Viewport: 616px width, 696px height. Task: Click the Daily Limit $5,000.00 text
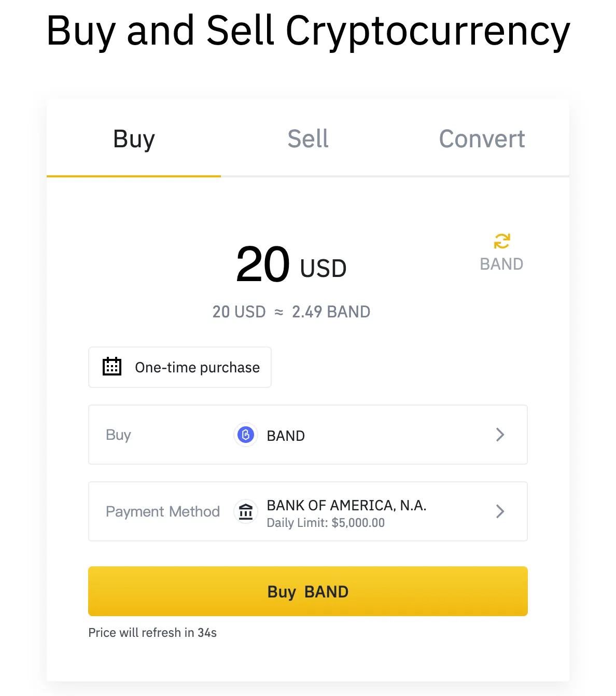tap(326, 523)
